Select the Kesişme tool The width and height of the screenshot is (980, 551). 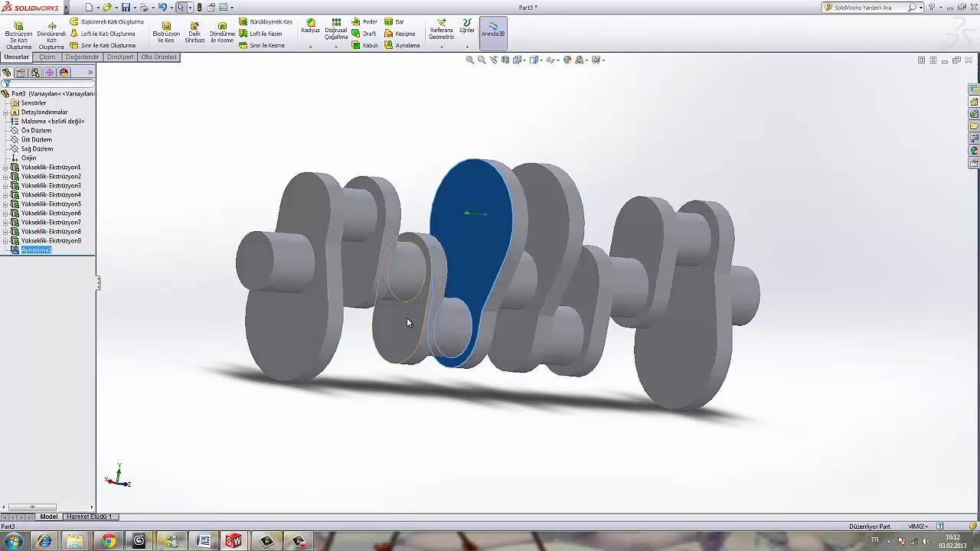(x=400, y=34)
